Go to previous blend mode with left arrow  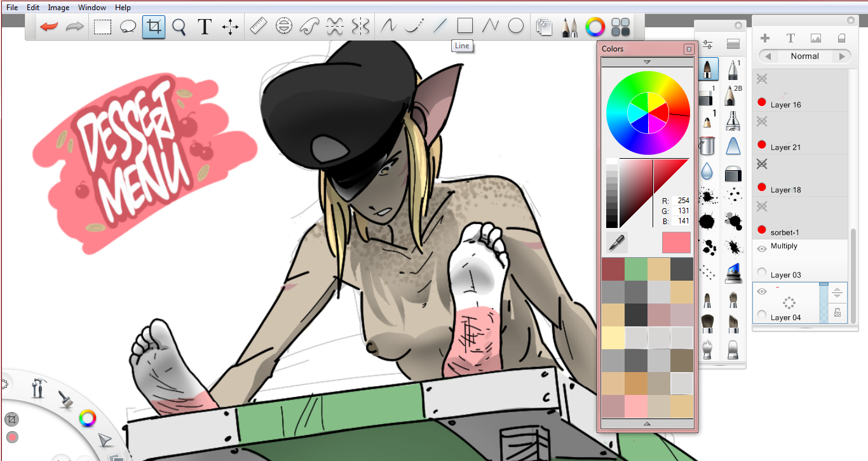pos(768,56)
